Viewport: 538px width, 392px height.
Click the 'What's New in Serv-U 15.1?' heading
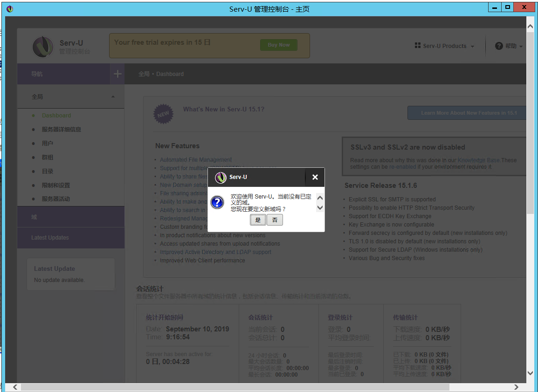223,110
